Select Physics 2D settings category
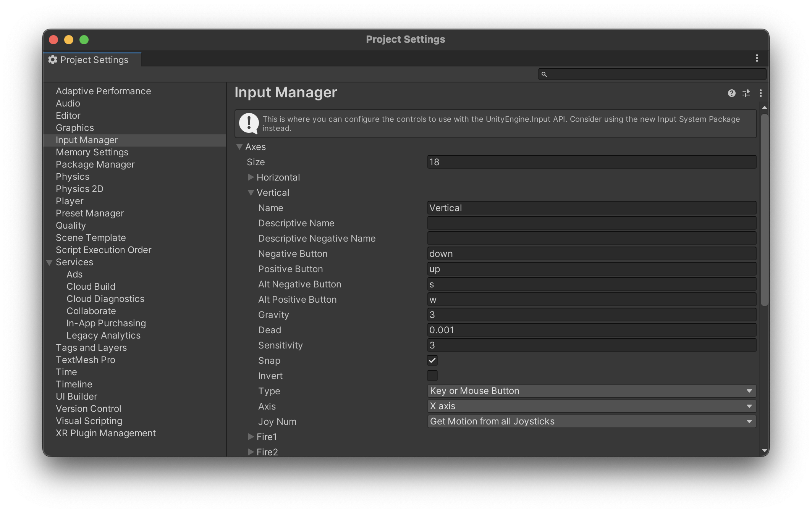Viewport: 812px width, 513px height. click(79, 189)
